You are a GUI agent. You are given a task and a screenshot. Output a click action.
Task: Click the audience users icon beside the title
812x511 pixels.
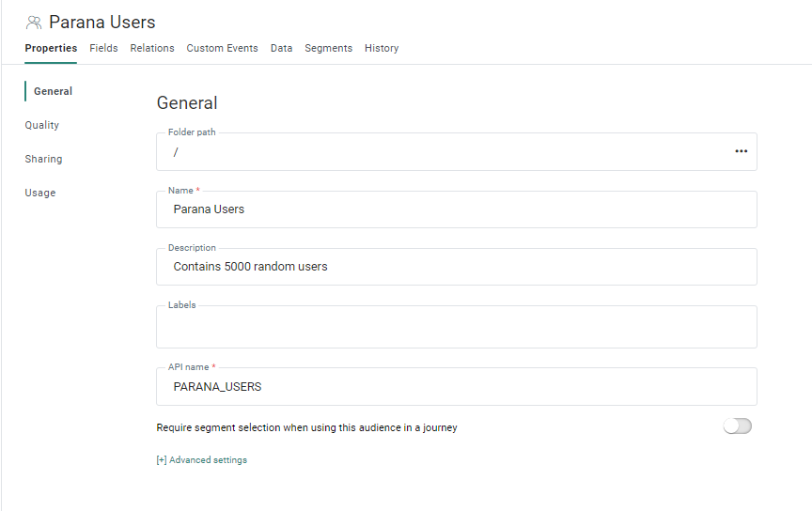(34, 23)
